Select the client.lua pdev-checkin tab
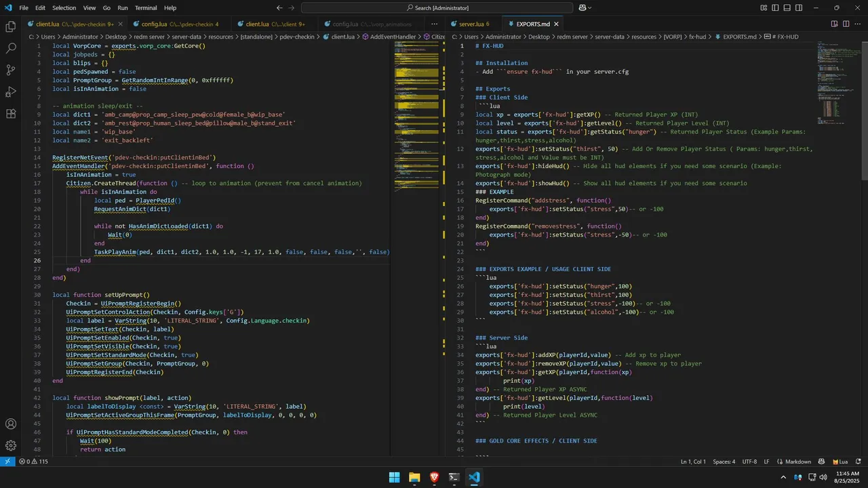This screenshot has width=868, height=488. 75,24
